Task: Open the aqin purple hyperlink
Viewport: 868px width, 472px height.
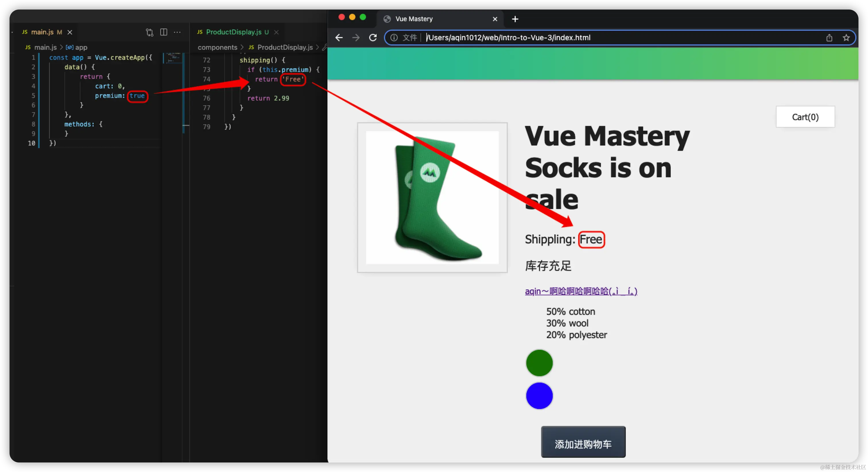Action: click(581, 291)
